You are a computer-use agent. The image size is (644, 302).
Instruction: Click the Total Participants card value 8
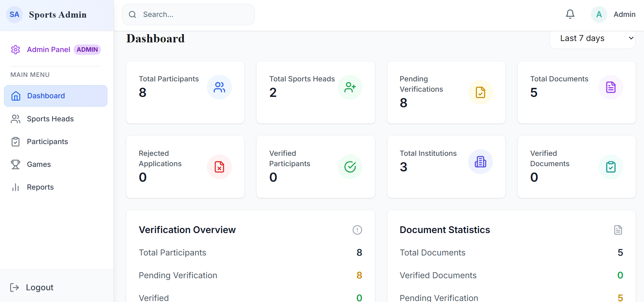point(142,92)
